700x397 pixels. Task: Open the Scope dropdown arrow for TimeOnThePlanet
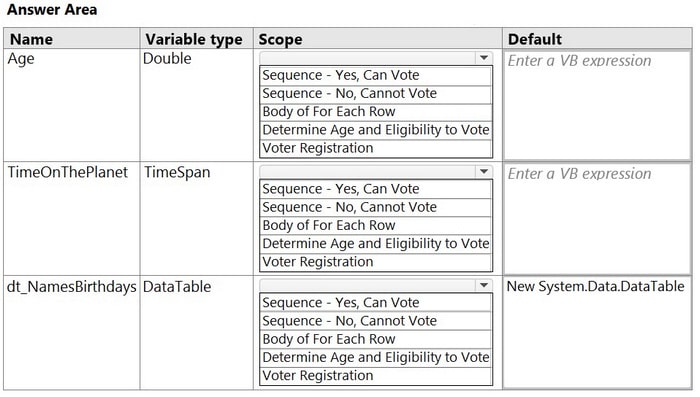[484, 172]
